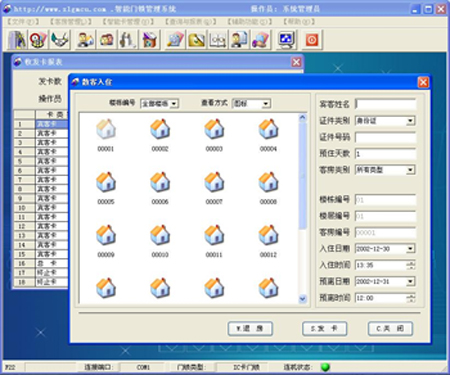
Task: Click the open book toolbar icon
Action: (x=218, y=40)
